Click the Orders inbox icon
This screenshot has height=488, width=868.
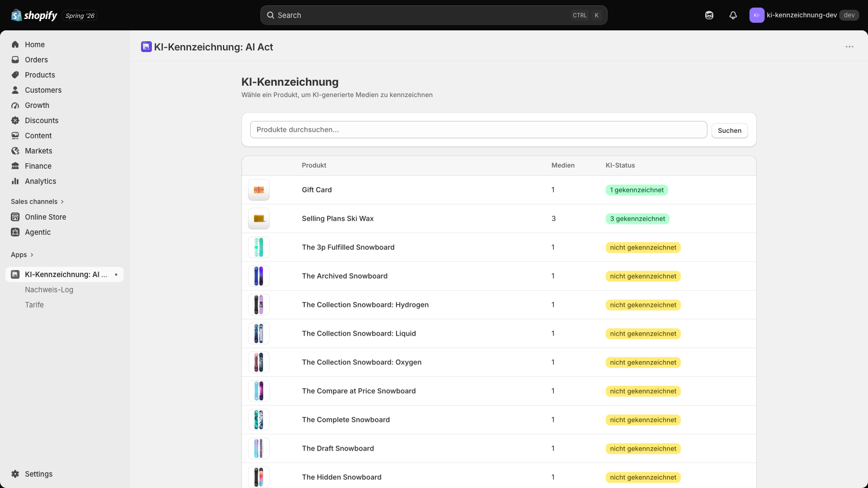[15, 60]
